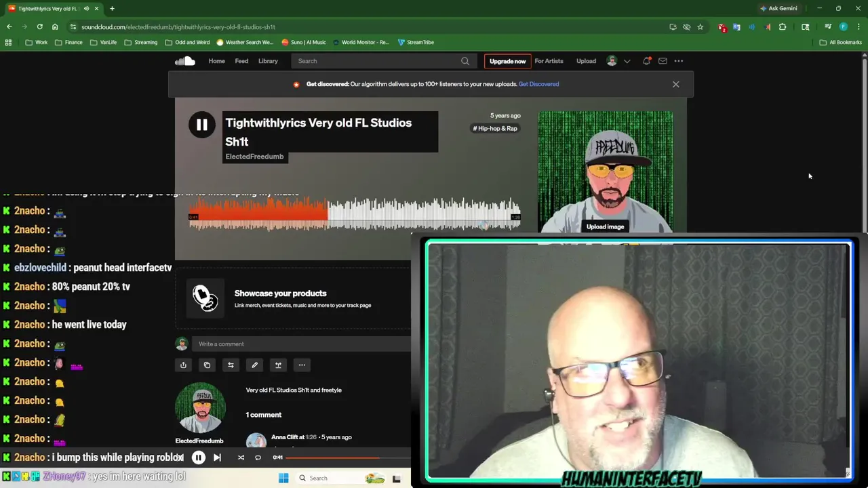Open the VanLife bookmarks folder
Viewport: 868px width, 488px height.
click(x=103, y=42)
